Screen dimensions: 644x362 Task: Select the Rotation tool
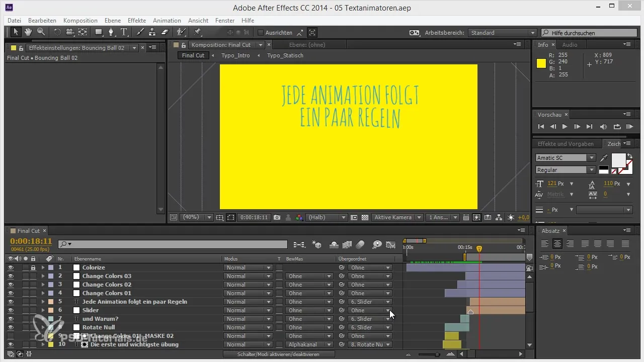coord(57,32)
